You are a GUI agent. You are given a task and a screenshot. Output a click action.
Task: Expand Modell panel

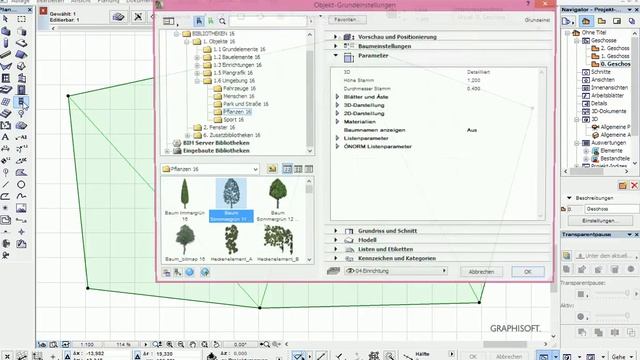click(335, 240)
